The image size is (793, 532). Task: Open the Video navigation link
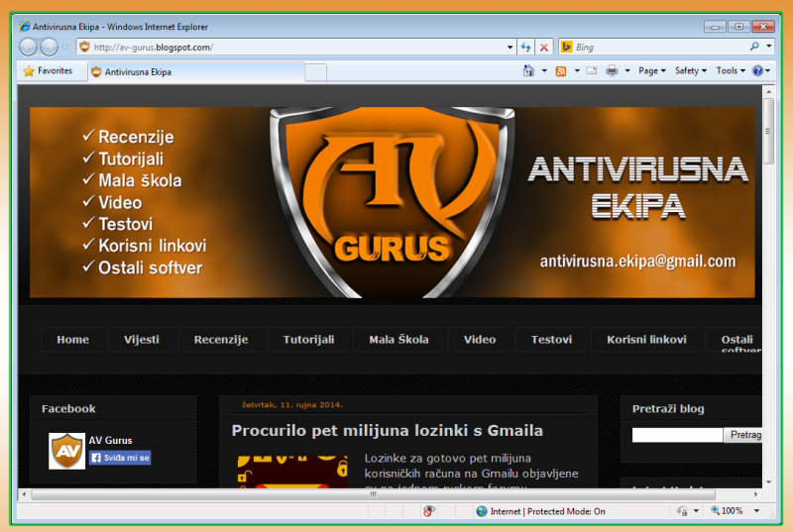point(480,340)
